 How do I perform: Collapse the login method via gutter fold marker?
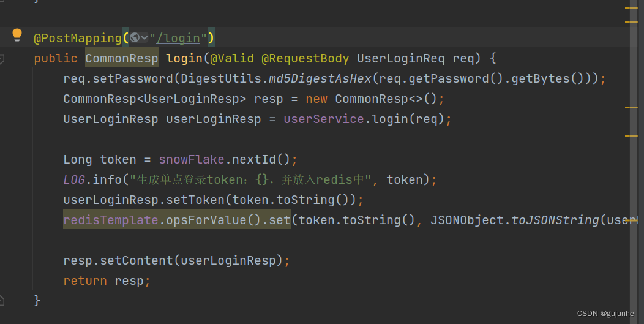pos(2,59)
